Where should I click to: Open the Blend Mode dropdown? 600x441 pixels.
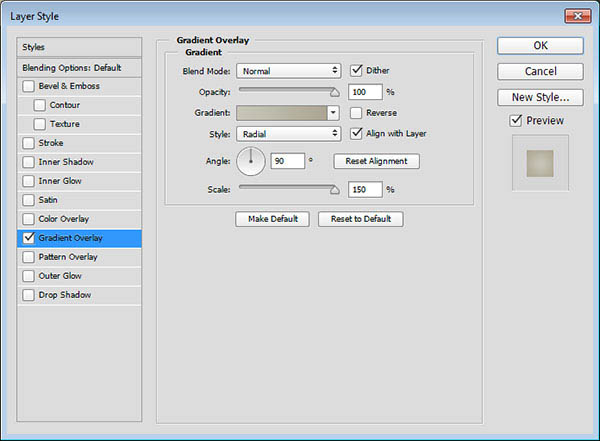tap(289, 71)
